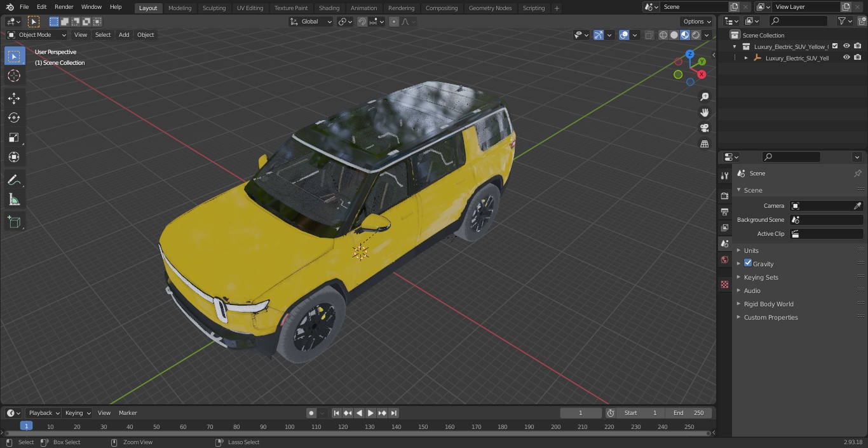Hide the Luxury_Electric_SUV_Yell object eye icon
This screenshot has height=448, width=868.
pyautogui.click(x=846, y=57)
